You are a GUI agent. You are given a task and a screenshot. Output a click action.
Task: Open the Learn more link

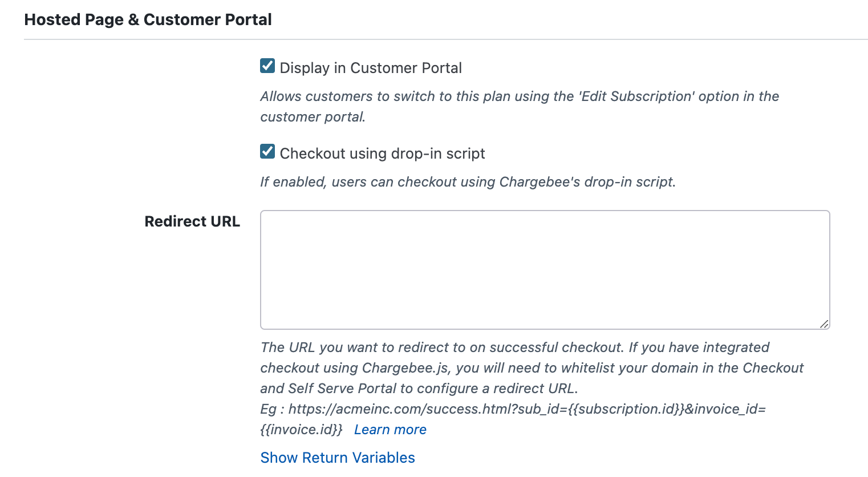pos(390,430)
